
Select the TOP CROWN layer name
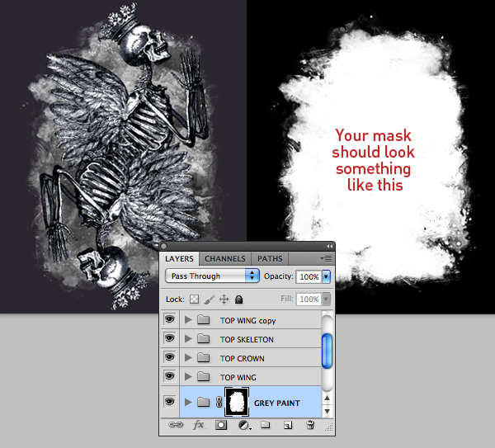242,358
